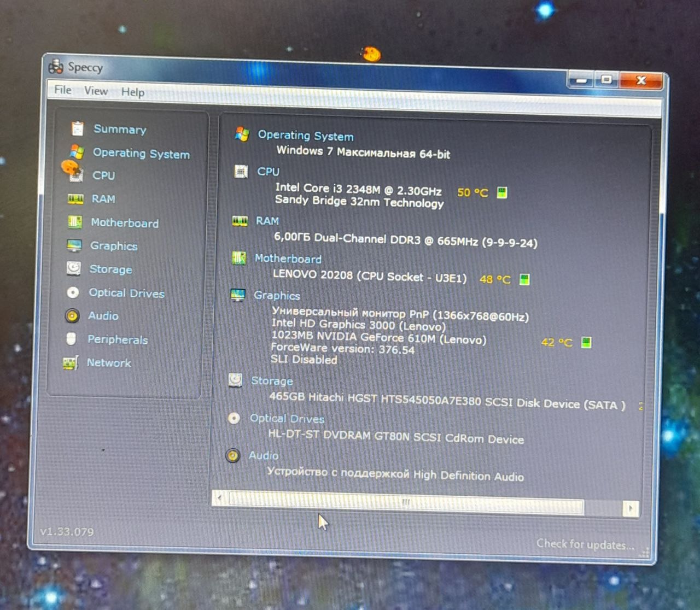Image resolution: width=700 pixels, height=610 pixels.
Task: Click the Graphics monitor icon in summary pane
Action: 238,295
